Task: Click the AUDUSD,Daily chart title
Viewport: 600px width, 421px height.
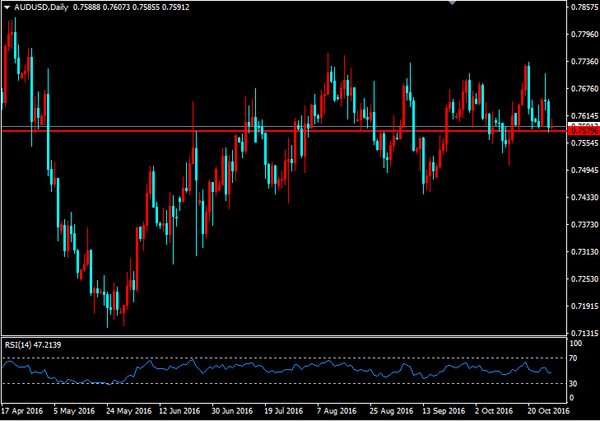Action: coord(40,7)
